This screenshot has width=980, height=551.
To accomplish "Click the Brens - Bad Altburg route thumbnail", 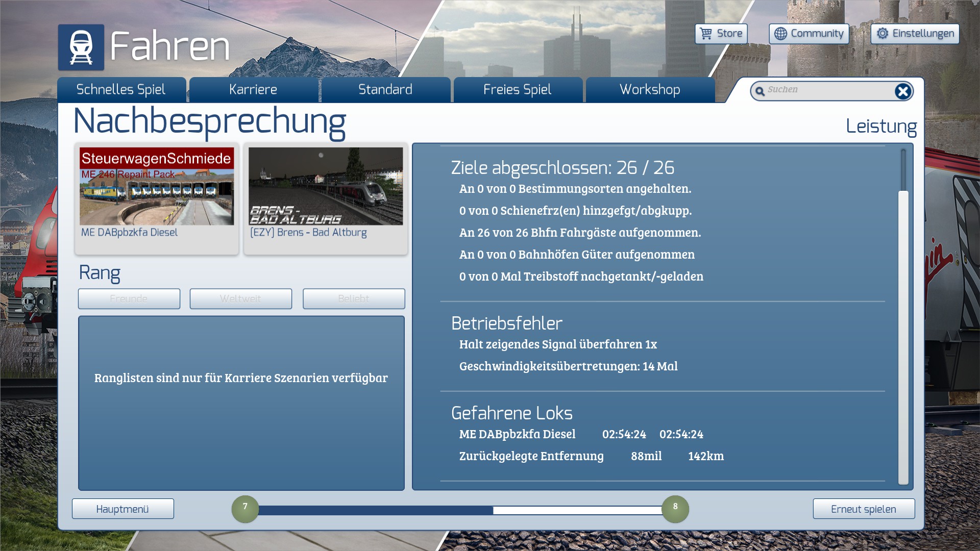I will pyautogui.click(x=326, y=187).
